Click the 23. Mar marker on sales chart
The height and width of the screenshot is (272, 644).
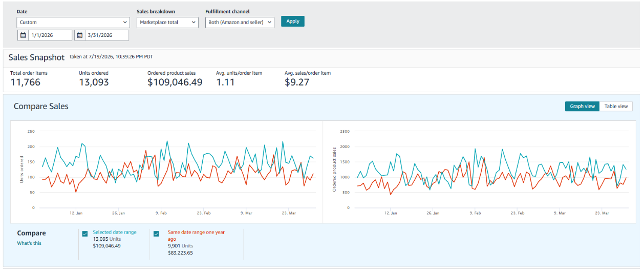click(x=602, y=213)
